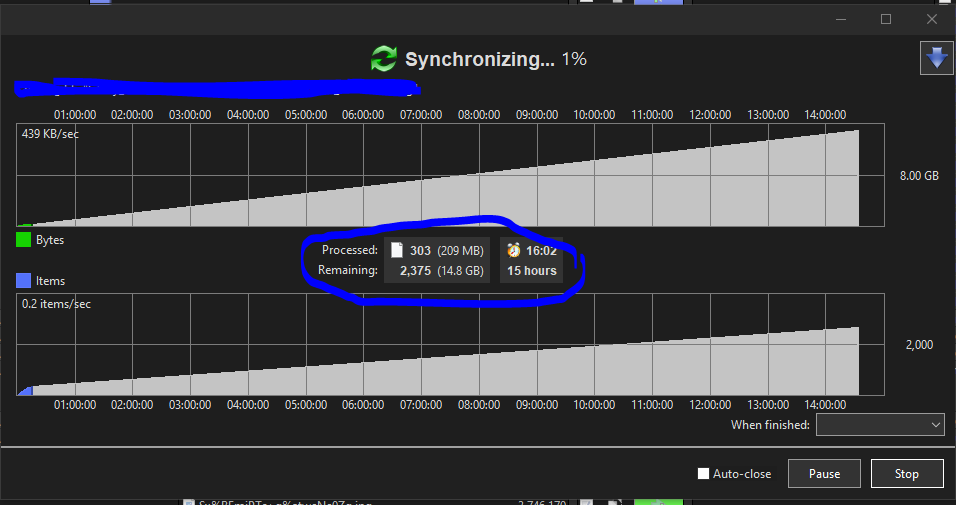Click the green synchronizing arrows icon

383,59
